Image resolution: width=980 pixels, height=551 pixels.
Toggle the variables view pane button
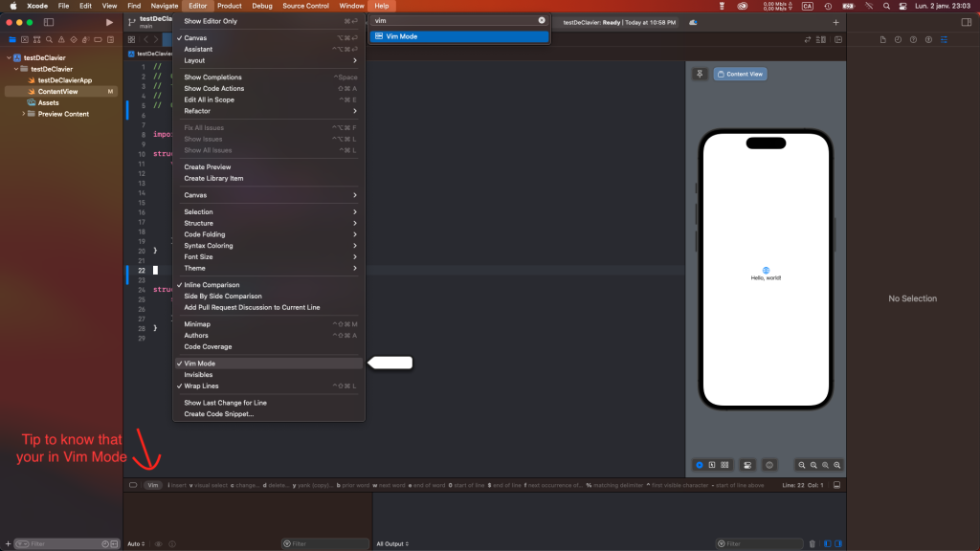828,544
